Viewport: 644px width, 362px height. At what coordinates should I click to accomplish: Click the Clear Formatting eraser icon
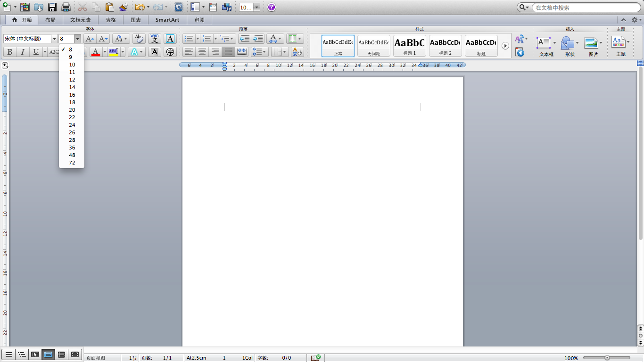coord(139,39)
